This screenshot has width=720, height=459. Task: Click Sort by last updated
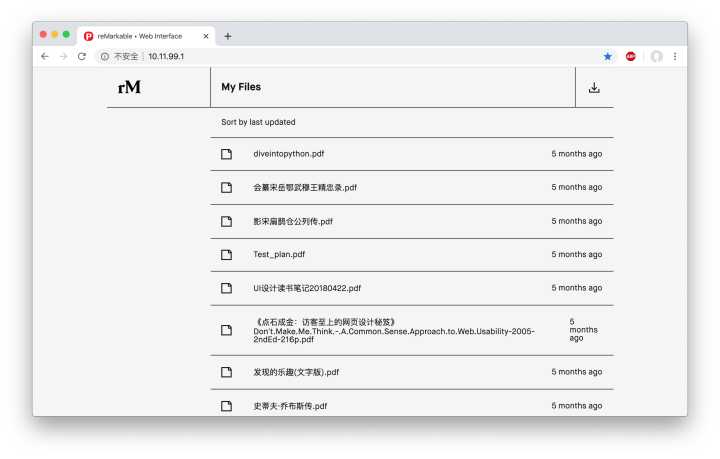coord(258,122)
